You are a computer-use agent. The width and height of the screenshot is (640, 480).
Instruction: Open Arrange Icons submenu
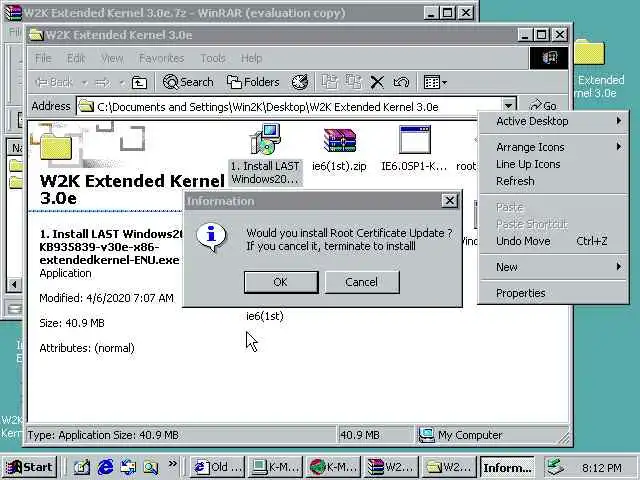click(553, 147)
